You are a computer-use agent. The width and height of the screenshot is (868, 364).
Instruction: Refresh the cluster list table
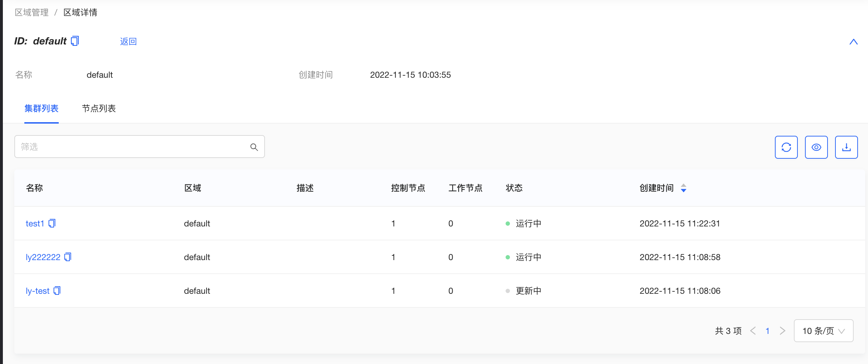point(786,147)
